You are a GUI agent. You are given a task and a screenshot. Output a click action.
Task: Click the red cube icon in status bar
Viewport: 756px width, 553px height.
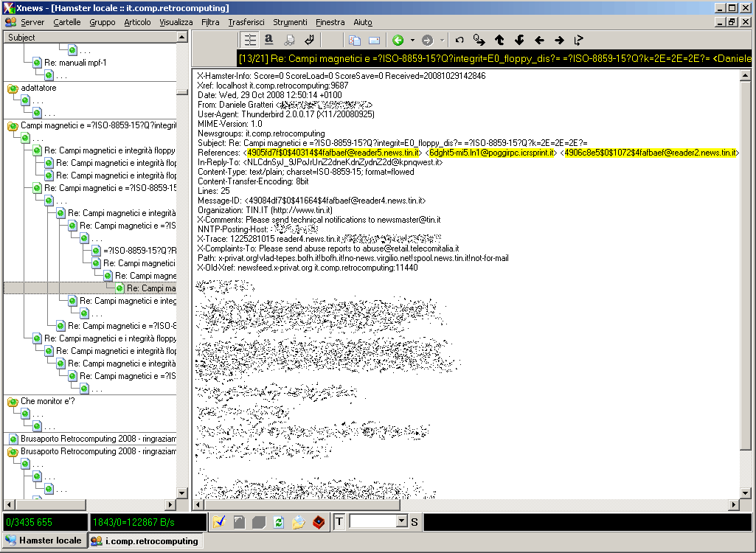318,522
